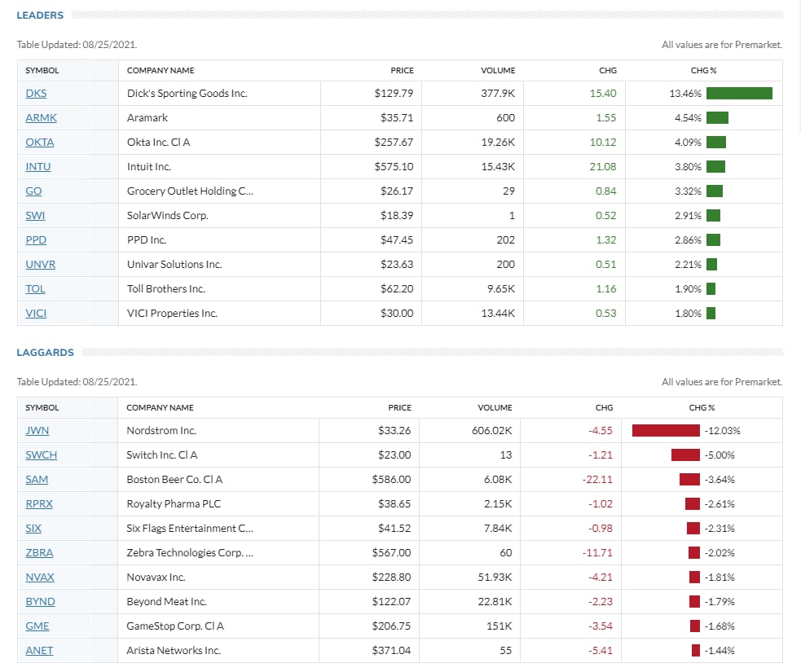
Task: Open the GME ticker link
Action: click(x=37, y=626)
